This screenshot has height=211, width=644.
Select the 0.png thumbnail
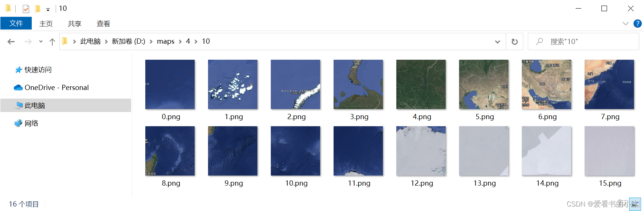(170, 84)
